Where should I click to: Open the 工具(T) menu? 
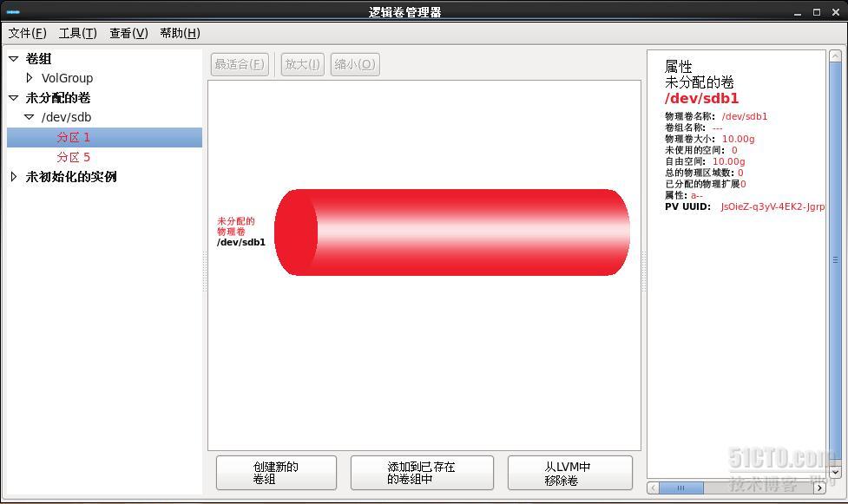pos(77,33)
